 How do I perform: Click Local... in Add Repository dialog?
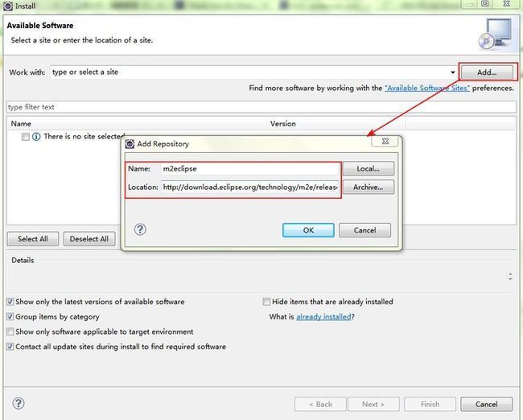(x=369, y=169)
